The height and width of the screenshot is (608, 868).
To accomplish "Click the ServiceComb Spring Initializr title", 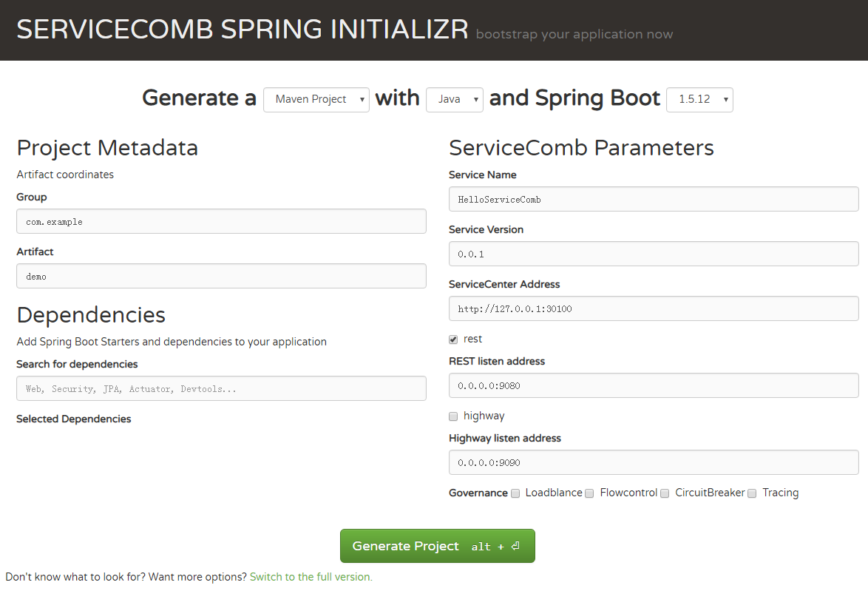I will [x=243, y=30].
